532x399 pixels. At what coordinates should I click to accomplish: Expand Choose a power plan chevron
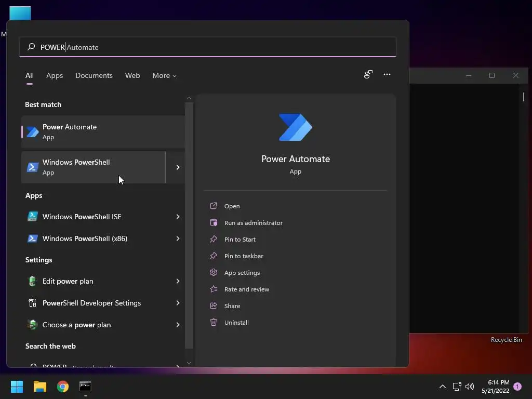[x=178, y=325]
